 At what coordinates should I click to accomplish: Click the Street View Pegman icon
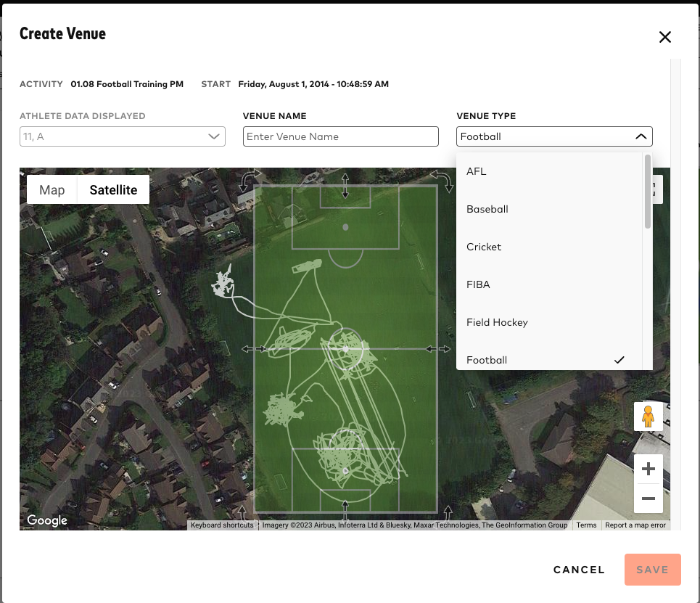(x=648, y=417)
